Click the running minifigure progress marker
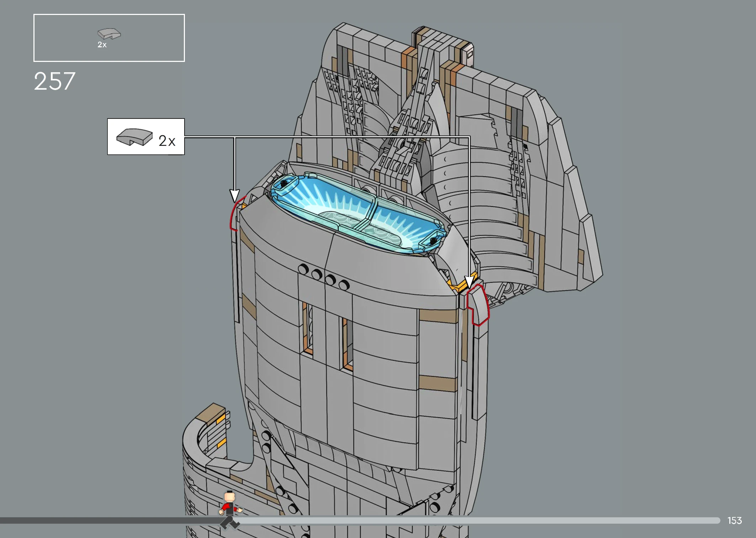 pos(230,509)
